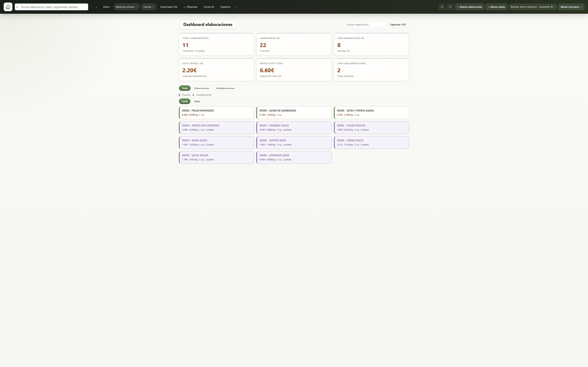This screenshot has width=588, height=367.
Task: Switch to Tabla view
Action: pyautogui.click(x=197, y=101)
